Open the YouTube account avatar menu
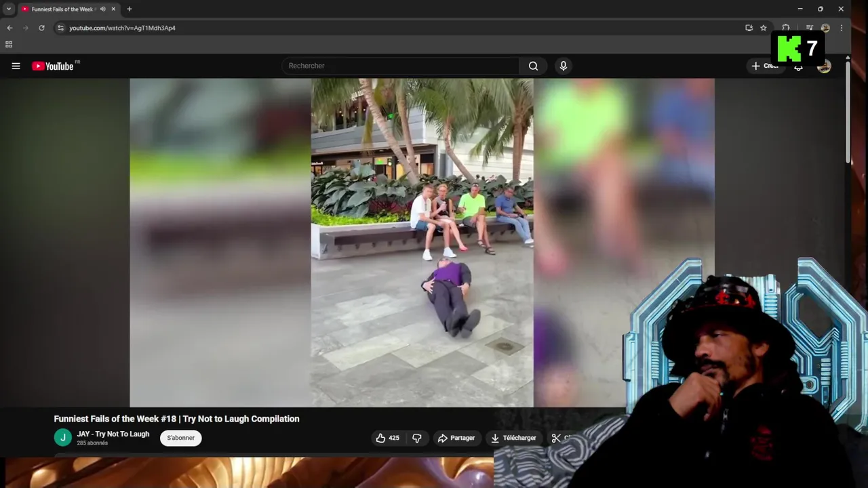The height and width of the screenshot is (488, 868). coord(824,66)
